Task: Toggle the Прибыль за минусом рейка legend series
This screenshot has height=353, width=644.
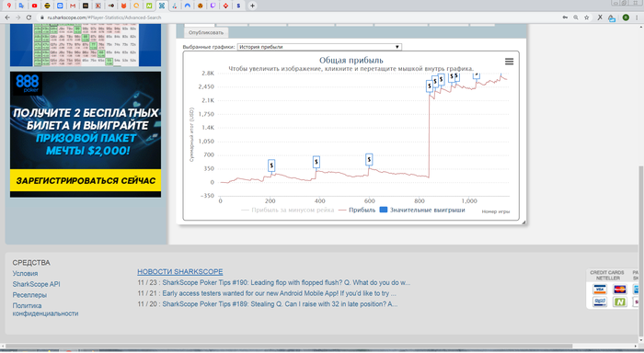Action: pyautogui.click(x=287, y=210)
